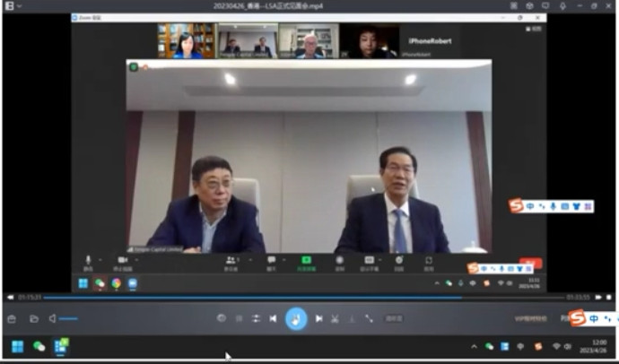Screen dimensions: 619x364
Task: Select the iPhoneRobert participant tile
Action: click(x=430, y=40)
